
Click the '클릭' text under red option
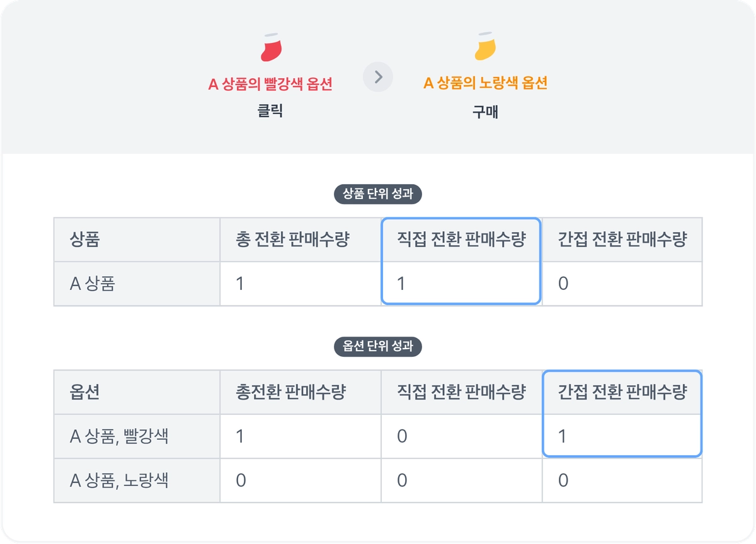click(x=270, y=112)
